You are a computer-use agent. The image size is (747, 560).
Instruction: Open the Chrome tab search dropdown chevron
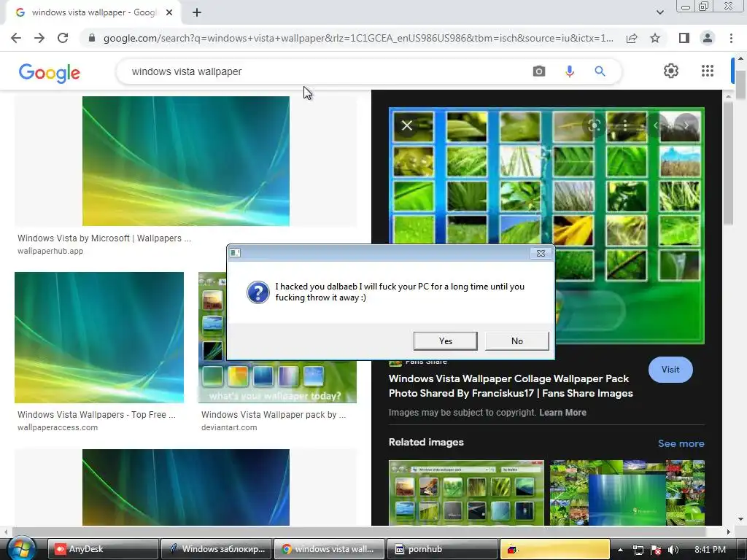click(659, 12)
